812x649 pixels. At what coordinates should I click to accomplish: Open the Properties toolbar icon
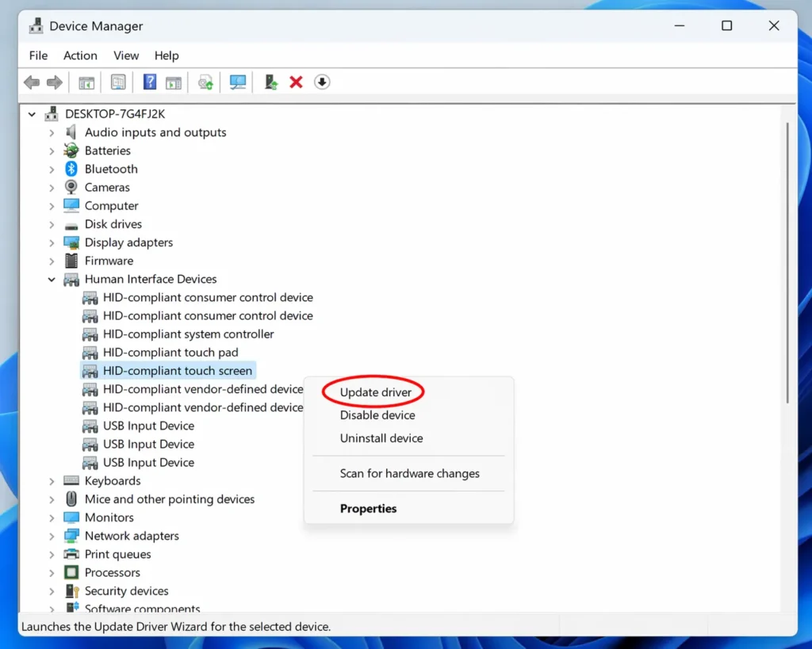118,82
